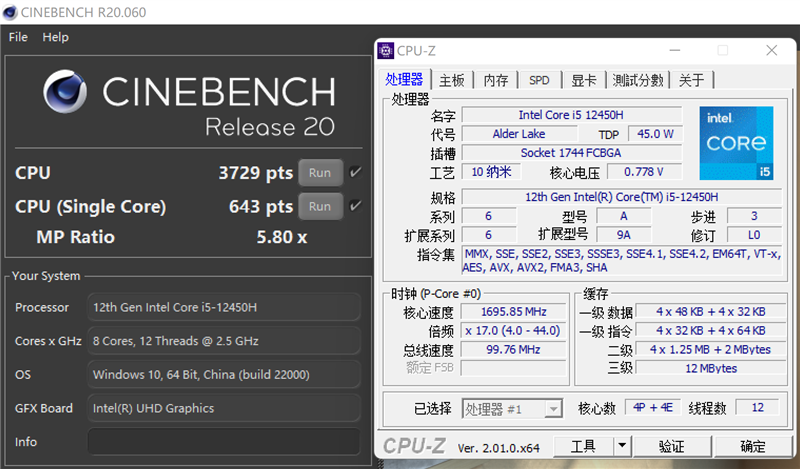800x469 pixels.
Task: Click the CPU-Z title bar icon
Action: (385, 50)
